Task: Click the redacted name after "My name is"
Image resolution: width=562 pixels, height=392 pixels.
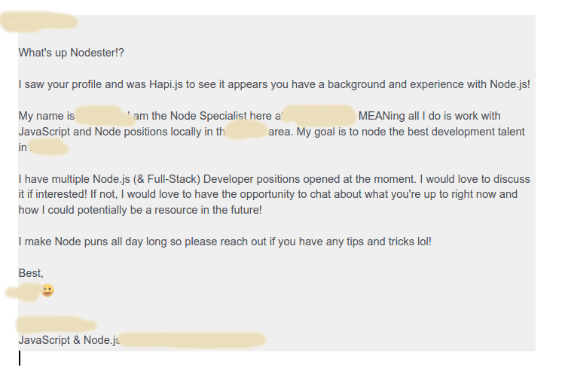Action: pos(104,115)
